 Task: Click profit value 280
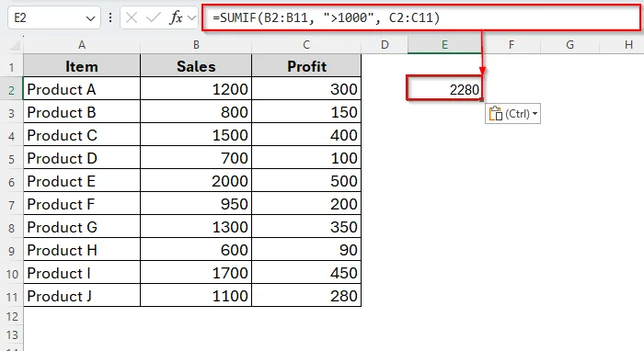pyautogui.click(x=306, y=296)
